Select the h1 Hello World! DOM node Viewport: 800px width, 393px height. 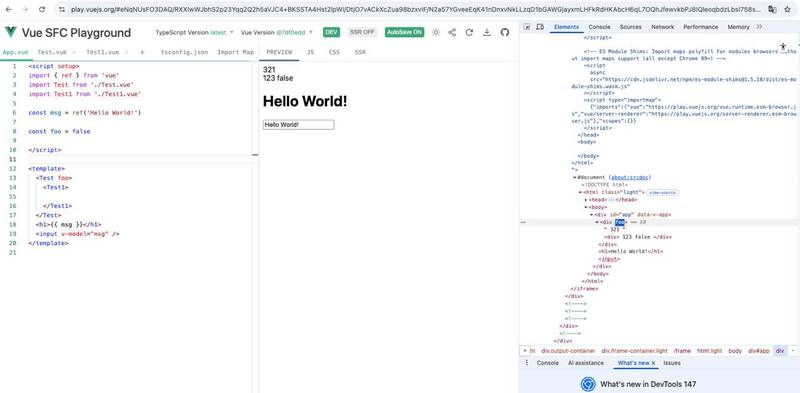631,251
